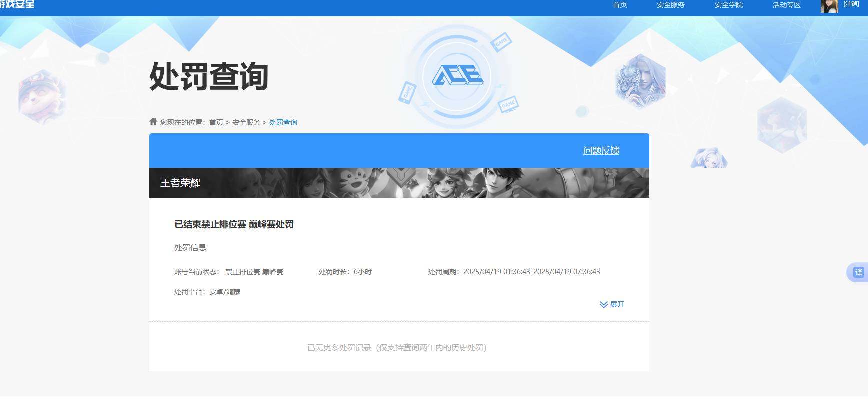Click the 处罚时长：6小时 text

pyautogui.click(x=345, y=272)
